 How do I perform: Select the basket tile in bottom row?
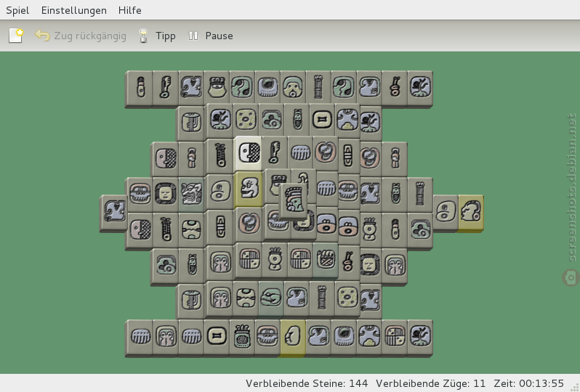[x=242, y=338]
